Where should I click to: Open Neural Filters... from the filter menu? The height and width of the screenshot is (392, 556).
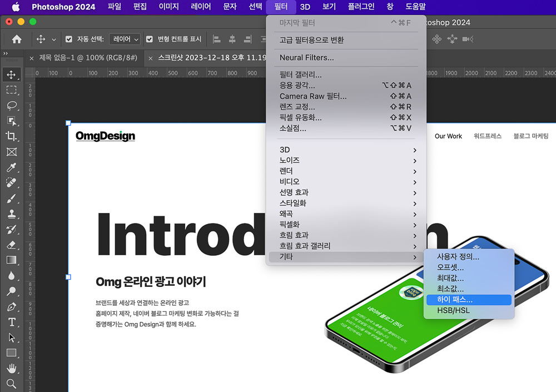(x=346, y=57)
